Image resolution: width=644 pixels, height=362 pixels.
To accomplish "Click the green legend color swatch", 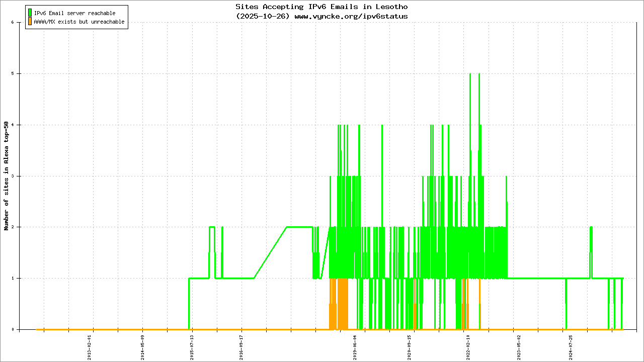I will pos(30,13).
